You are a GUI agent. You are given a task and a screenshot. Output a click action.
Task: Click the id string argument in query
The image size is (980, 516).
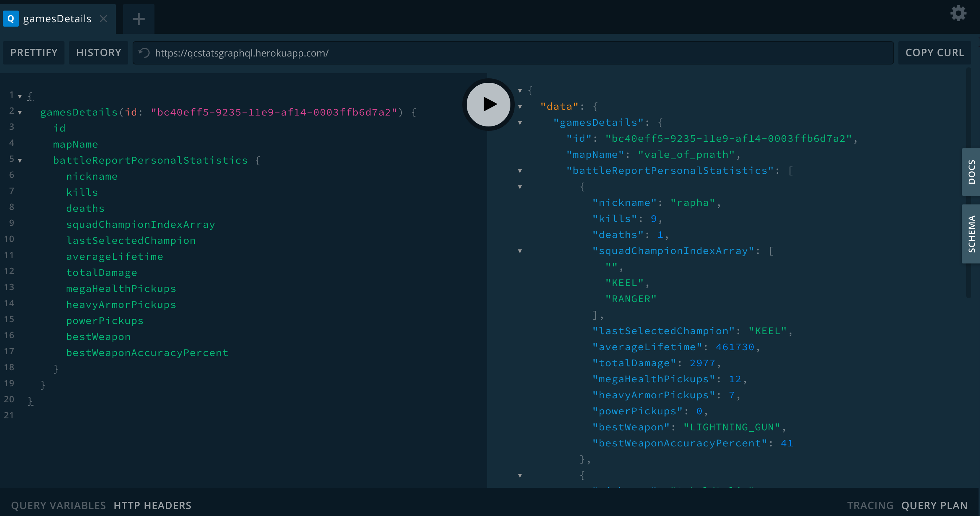[x=274, y=112]
